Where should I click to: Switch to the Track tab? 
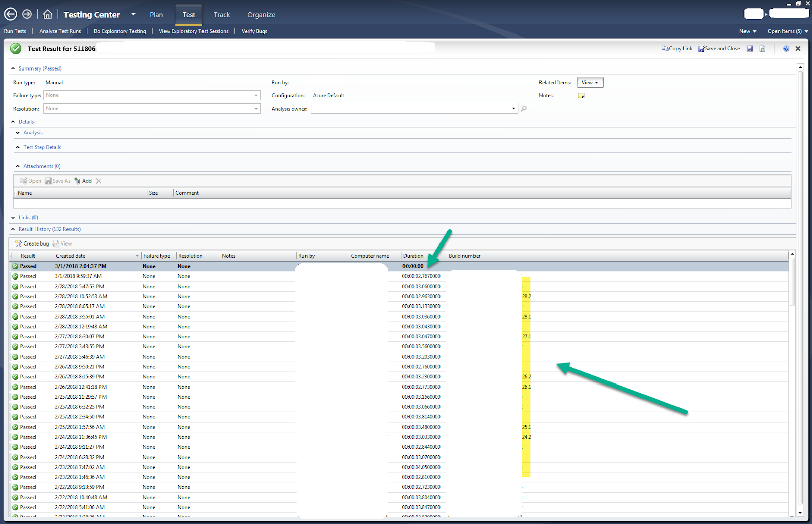click(221, 15)
